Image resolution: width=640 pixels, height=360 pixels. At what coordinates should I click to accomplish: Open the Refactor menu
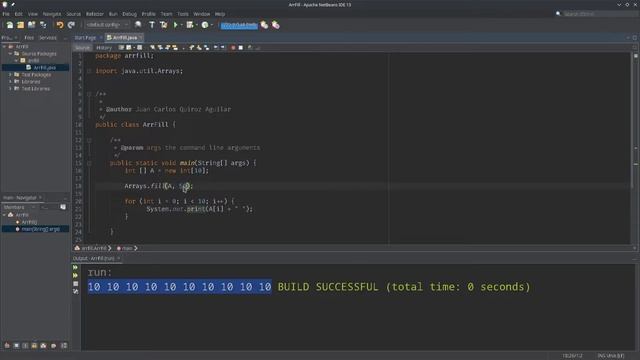coord(95,14)
